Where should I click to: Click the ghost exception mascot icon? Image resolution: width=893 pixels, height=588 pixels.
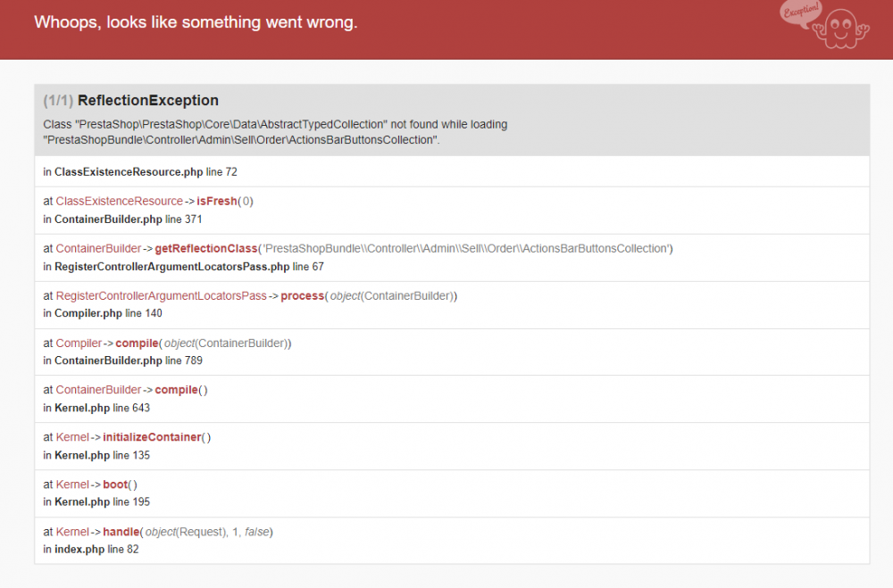click(839, 29)
